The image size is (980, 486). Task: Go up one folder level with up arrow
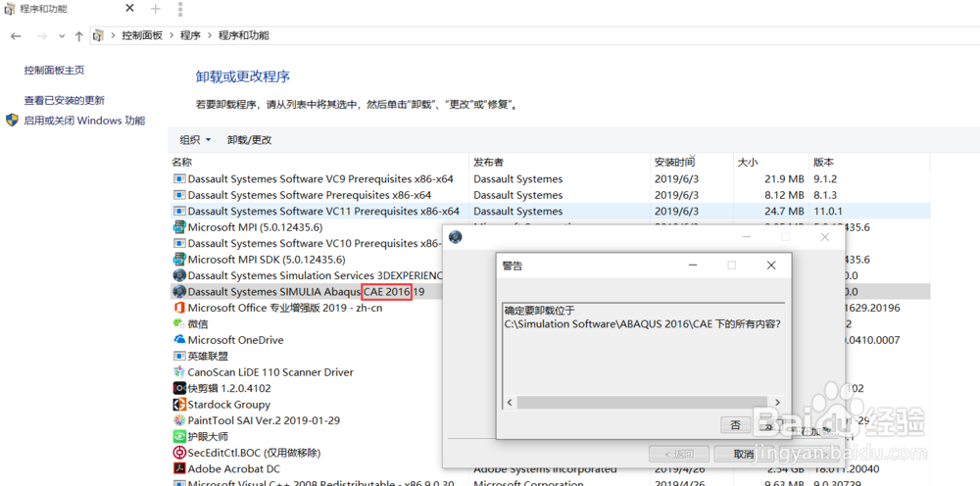pyautogui.click(x=78, y=36)
